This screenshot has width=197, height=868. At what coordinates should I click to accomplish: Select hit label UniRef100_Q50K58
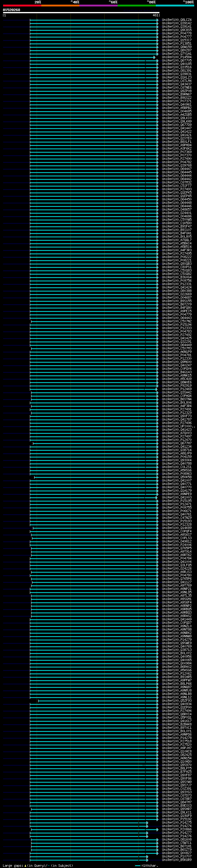[176, 478]
